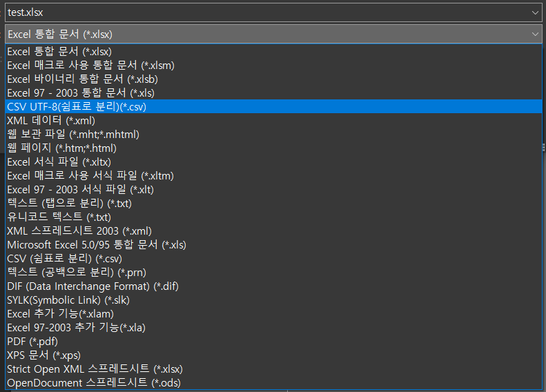Pick Excel 97 - 2003 통합 문서 (*.xls)
546x392 pixels.
coord(274,93)
